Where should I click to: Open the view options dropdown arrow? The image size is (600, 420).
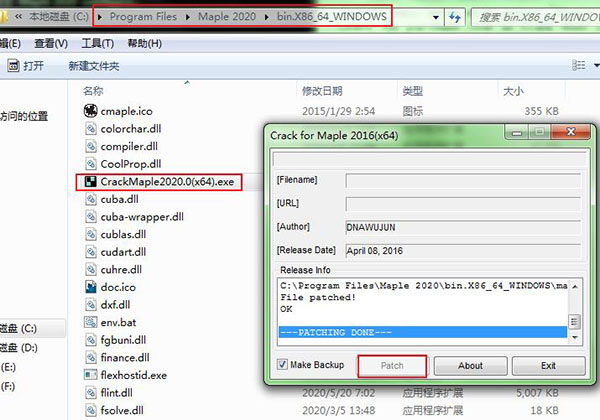coord(596,65)
